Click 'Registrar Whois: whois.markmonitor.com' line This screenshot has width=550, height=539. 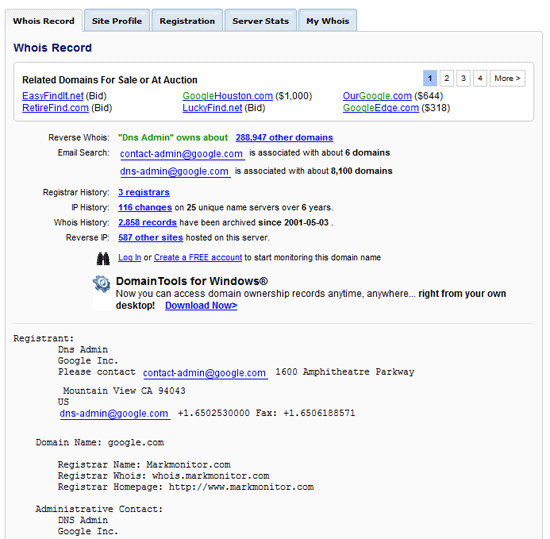tap(163, 476)
